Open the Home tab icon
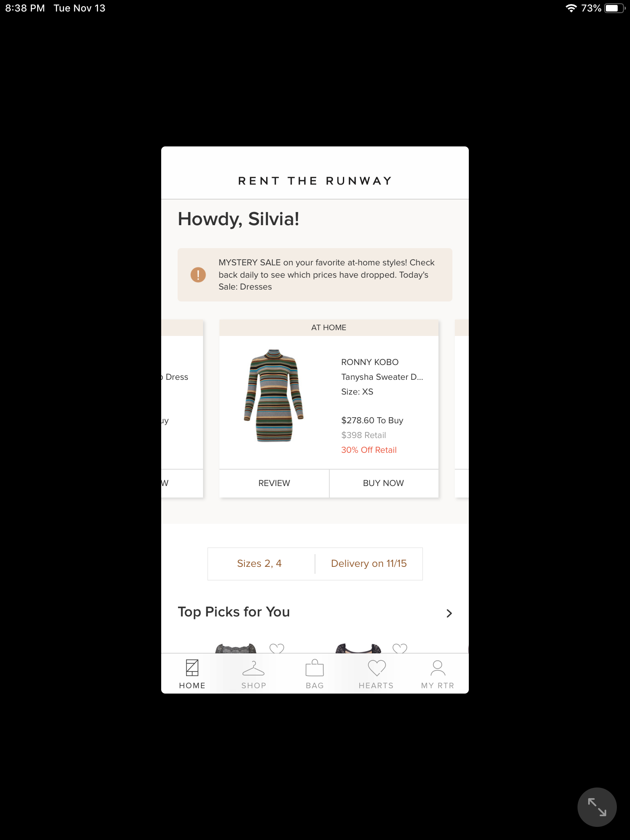 tap(192, 667)
